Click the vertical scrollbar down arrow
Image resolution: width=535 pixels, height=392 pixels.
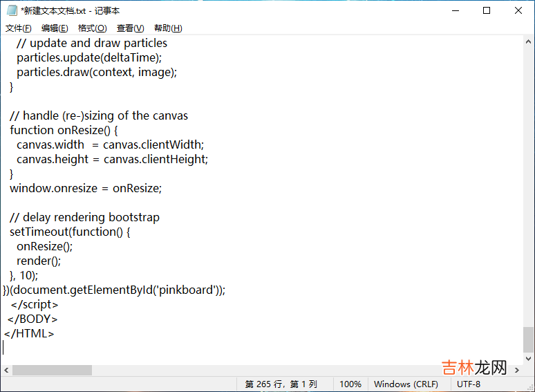pos(528,358)
